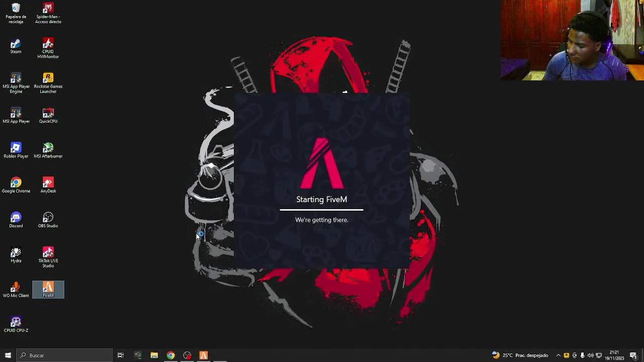This screenshot has height=362, width=644.
Task: Switch to OBS Studio on the taskbar
Action: pos(187,355)
